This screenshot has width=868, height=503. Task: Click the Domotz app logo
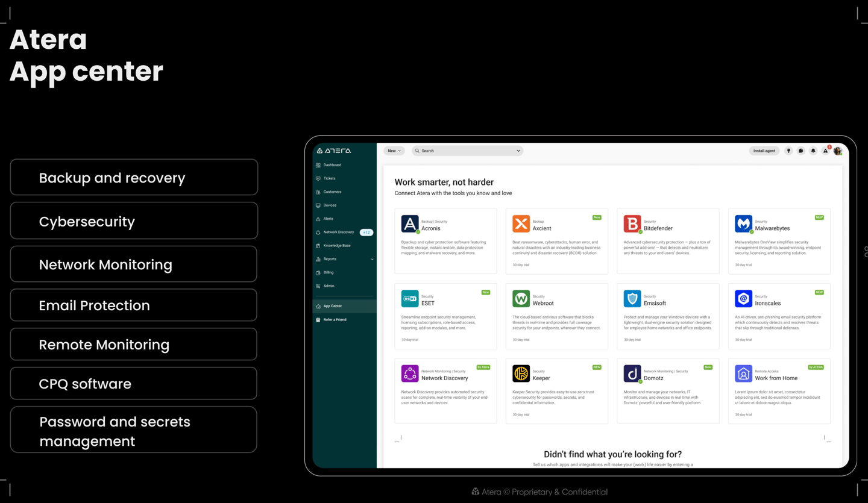click(632, 374)
